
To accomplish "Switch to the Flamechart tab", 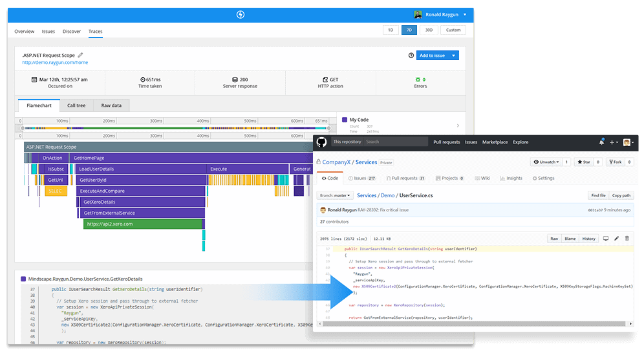I will click(39, 105).
